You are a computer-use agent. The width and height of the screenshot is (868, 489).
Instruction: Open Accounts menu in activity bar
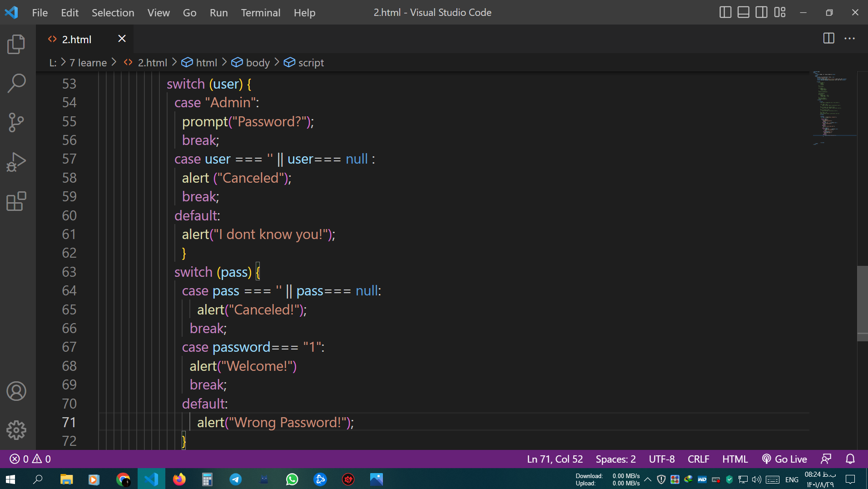(x=16, y=391)
